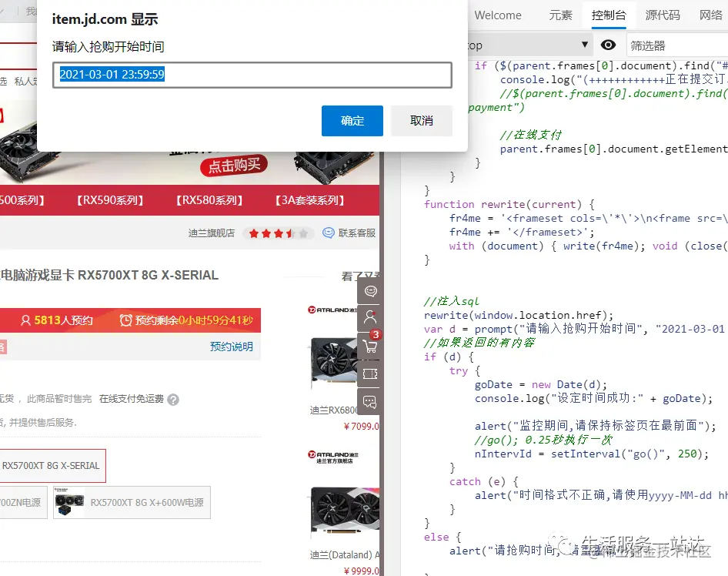Click the ATALAND logo above RX6800

pyautogui.click(x=332, y=310)
